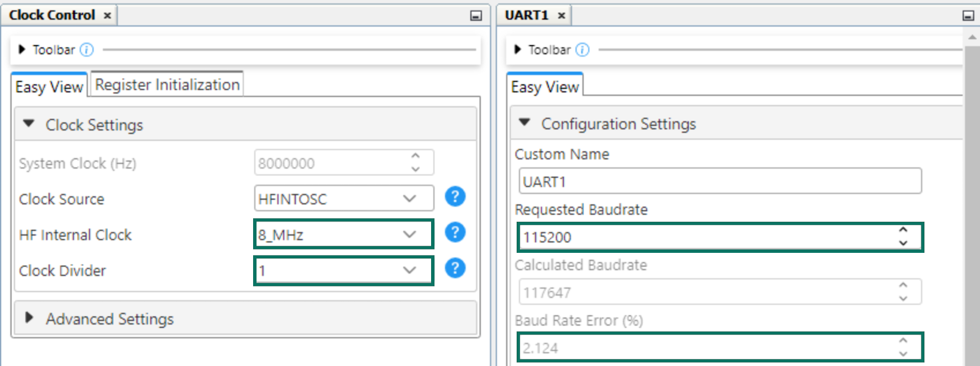
Task: Switch to Register Initialization tab
Action: coord(167,85)
